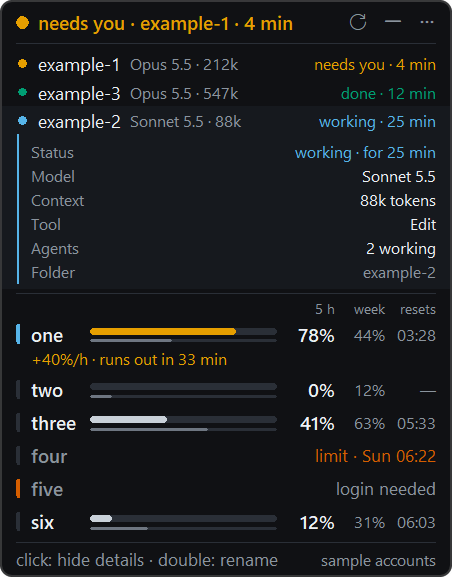
Task: Click the weekly 44% value for account one
Action: (x=369, y=336)
